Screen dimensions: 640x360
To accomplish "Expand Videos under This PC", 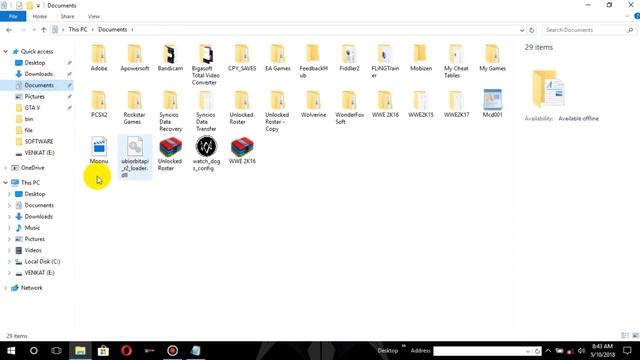I will coord(9,250).
